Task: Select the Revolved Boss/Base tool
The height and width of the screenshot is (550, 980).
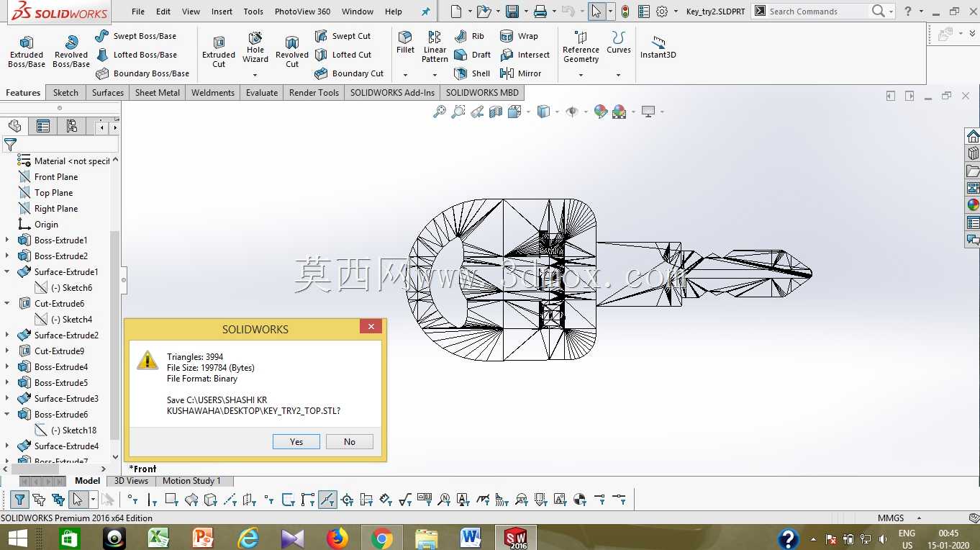Action: 71,52
